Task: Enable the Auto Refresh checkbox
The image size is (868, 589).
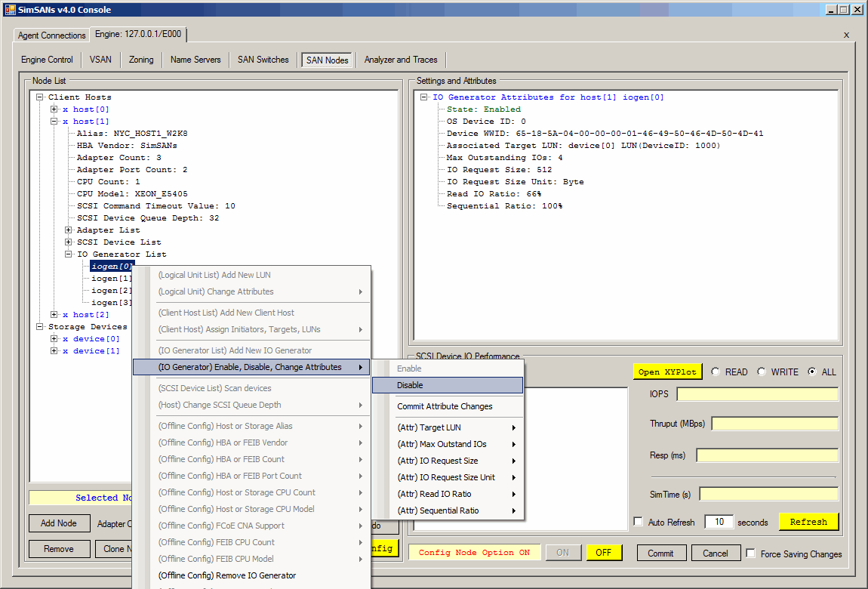Action: pyautogui.click(x=639, y=522)
